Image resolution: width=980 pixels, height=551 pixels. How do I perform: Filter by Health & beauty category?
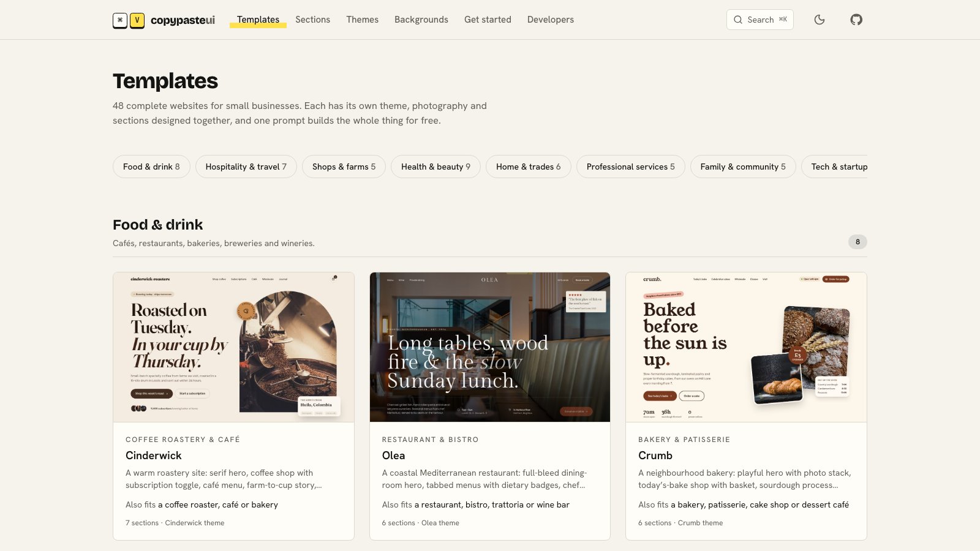coord(435,167)
